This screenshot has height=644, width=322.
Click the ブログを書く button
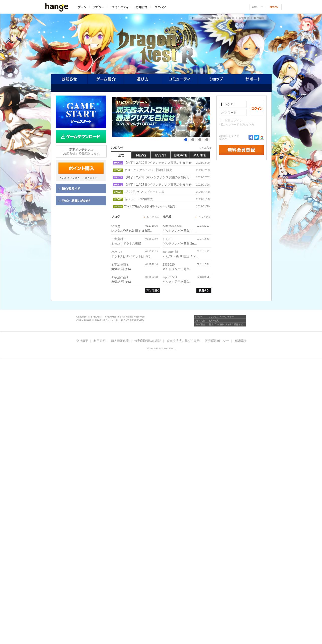click(152, 290)
